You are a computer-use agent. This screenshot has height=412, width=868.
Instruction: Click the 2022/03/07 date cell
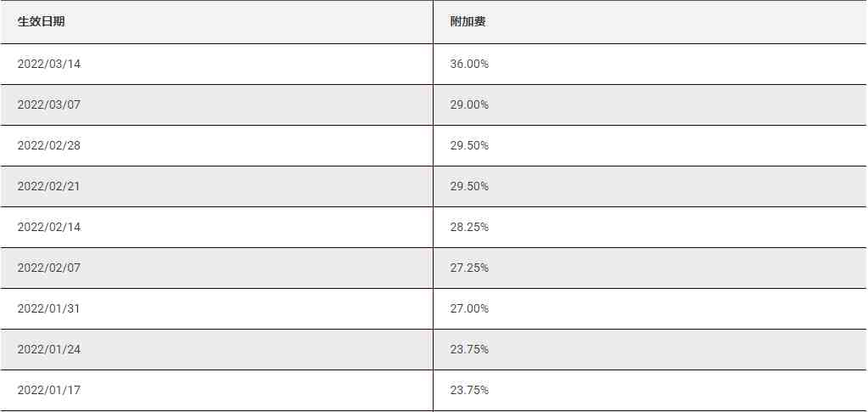point(216,104)
